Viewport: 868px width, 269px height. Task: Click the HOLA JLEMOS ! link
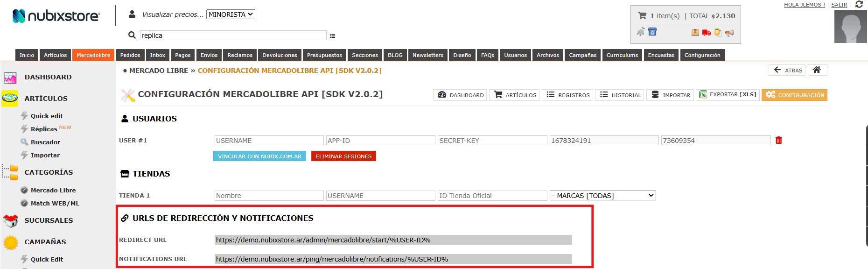click(x=805, y=5)
